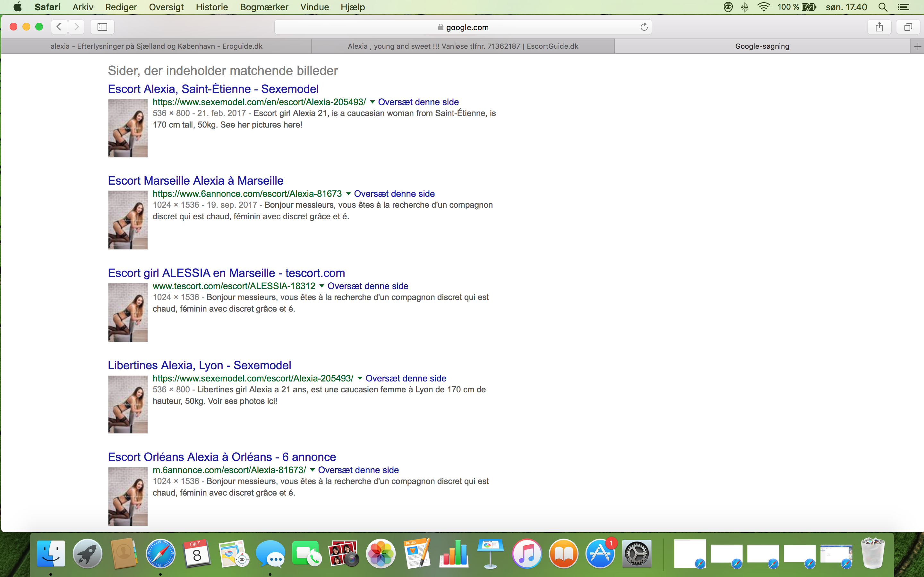924x577 pixels.
Task: Open link Escort Alexia, Saint-Étienne - Sexemodel
Action: click(x=213, y=89)
